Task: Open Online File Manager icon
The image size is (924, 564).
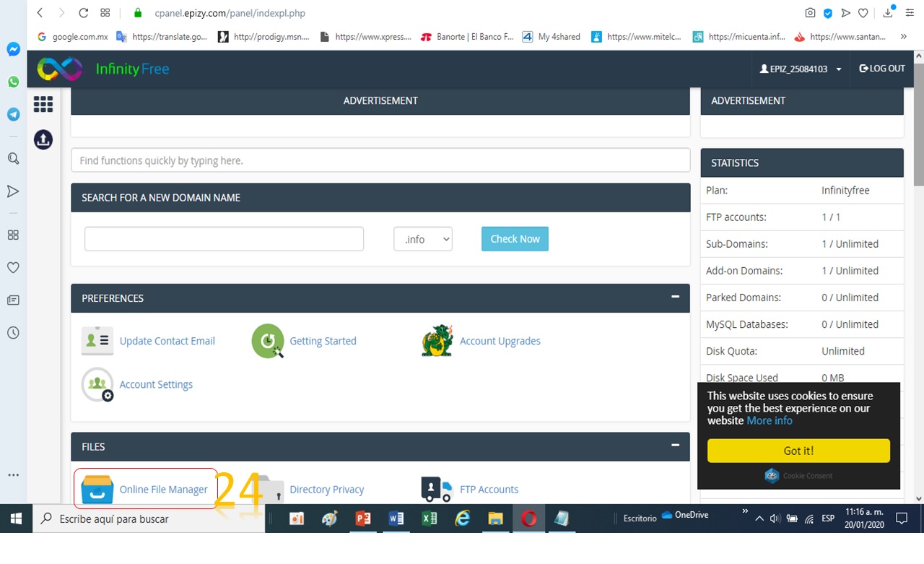Action: point(97,489)
